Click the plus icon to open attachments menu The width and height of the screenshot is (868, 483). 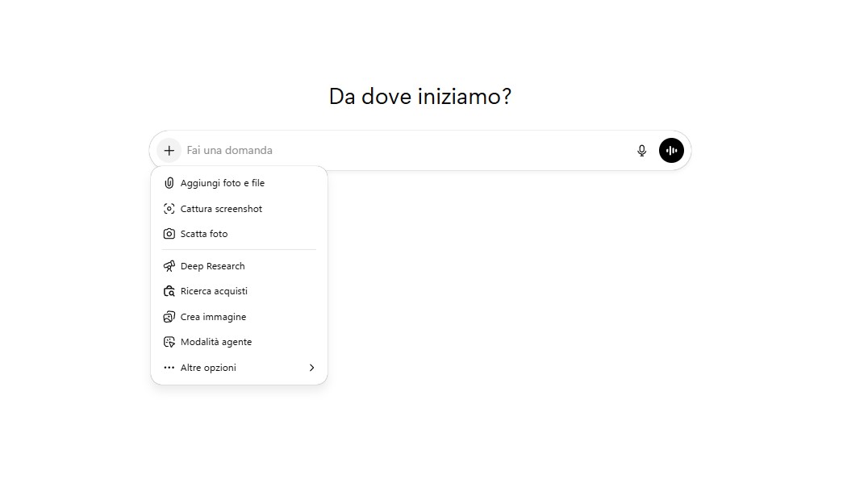click(168, 150)
